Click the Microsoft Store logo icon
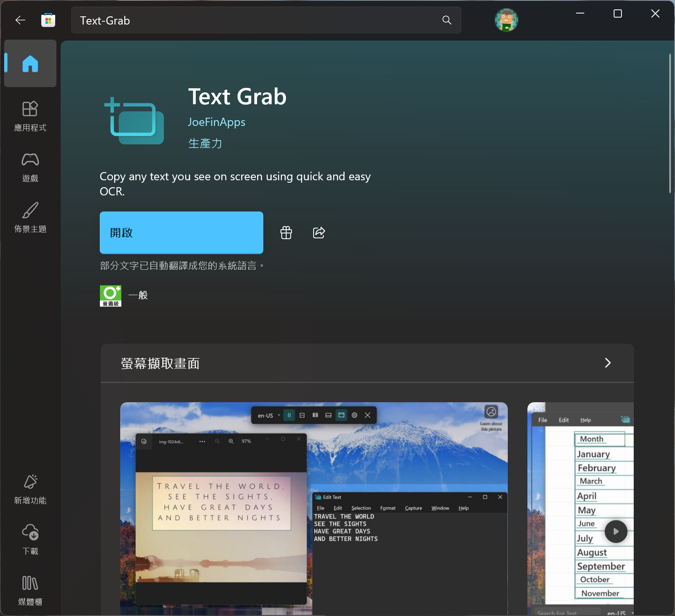Screen dimensions: 675x616 coord(48,20)
